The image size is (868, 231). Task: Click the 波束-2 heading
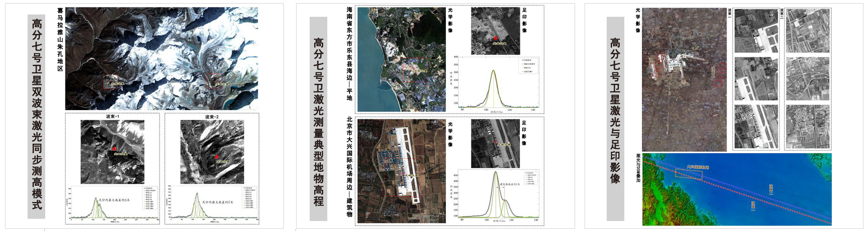pos(212,116)
